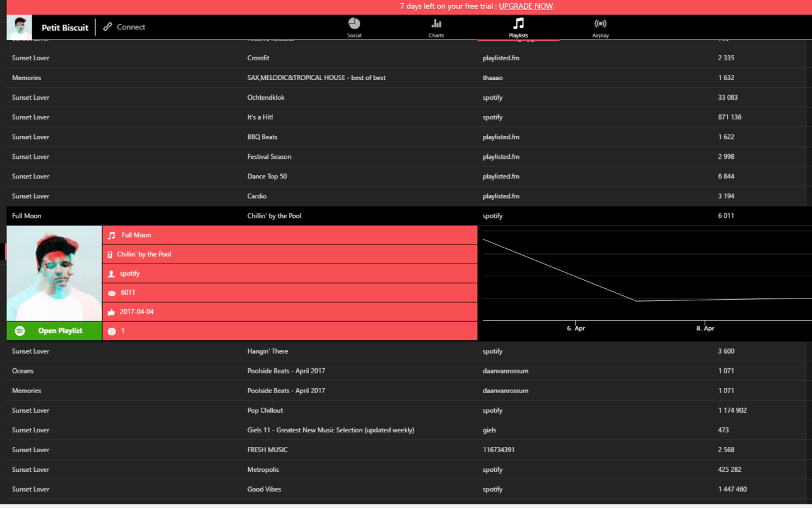Click the person icon beside spotify in the details

click(x=112, y=274)
